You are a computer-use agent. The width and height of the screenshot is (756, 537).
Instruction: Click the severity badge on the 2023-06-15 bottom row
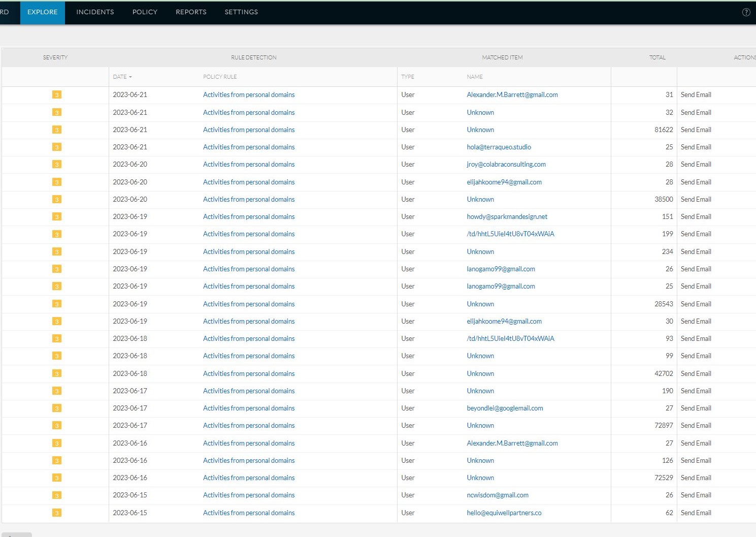pyautogui.click(x=56, y=513)
